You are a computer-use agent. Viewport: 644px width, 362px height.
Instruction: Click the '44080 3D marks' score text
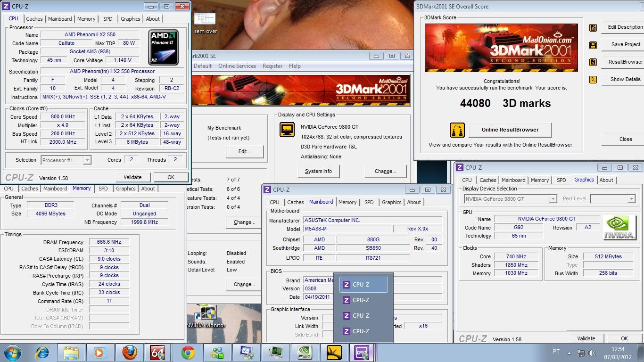[505, 103]
